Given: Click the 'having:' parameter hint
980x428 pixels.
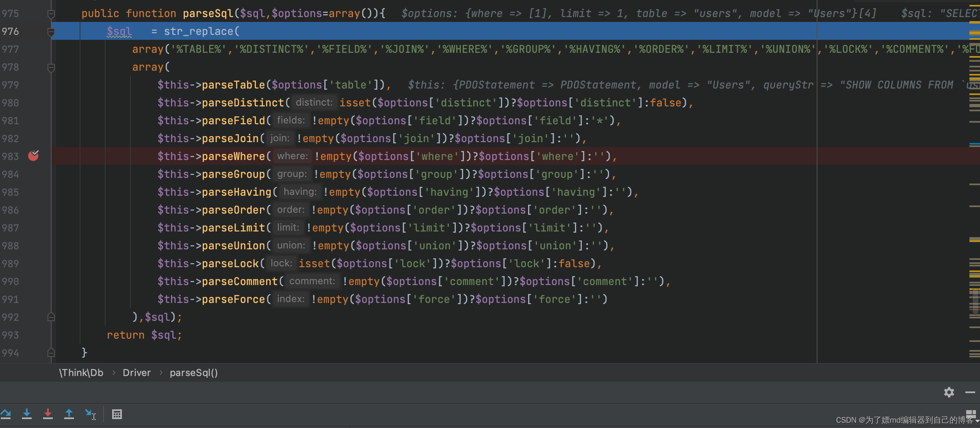Looking at the screenshot, I should 300,192.
